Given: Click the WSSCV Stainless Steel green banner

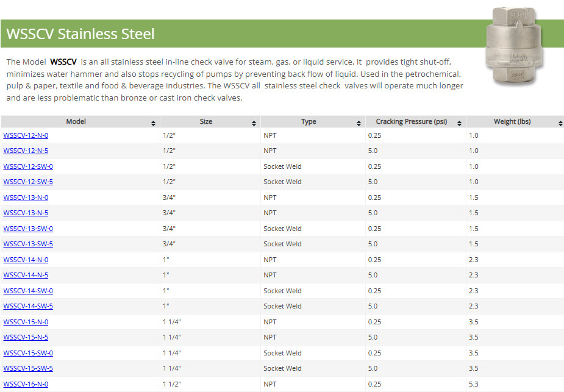Looking at the screenshot, I should pos(244,34).
